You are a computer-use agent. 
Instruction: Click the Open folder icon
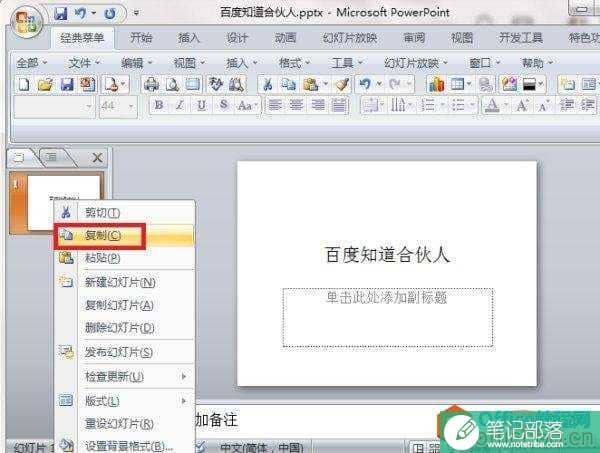45,84
